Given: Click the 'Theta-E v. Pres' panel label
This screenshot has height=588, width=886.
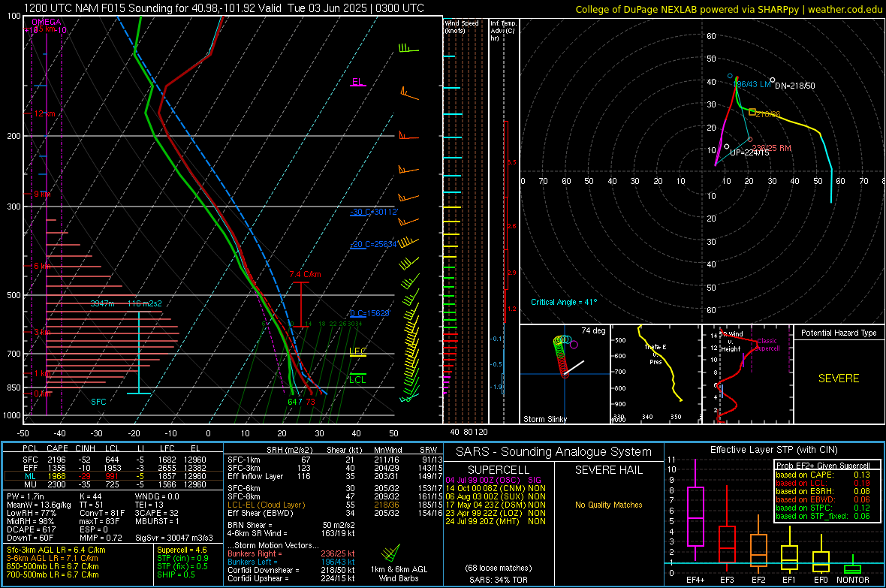Looking at the screenshot, I should click(655, 354).
